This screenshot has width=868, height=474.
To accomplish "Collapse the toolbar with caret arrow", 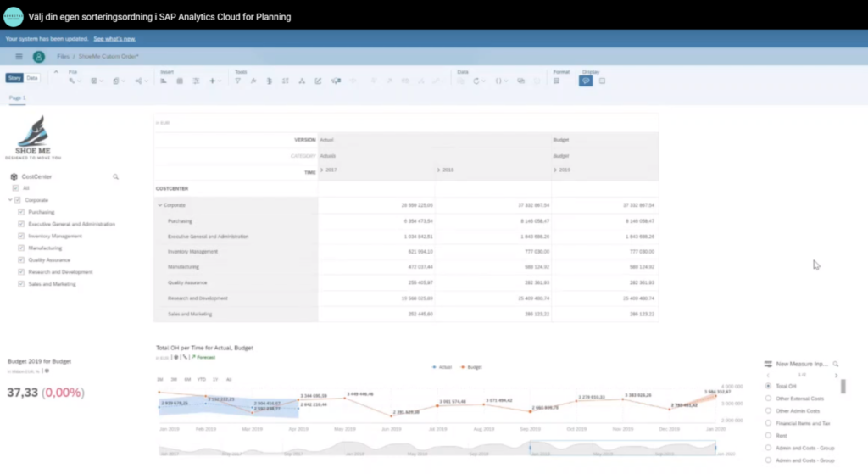I will [56, 72].
